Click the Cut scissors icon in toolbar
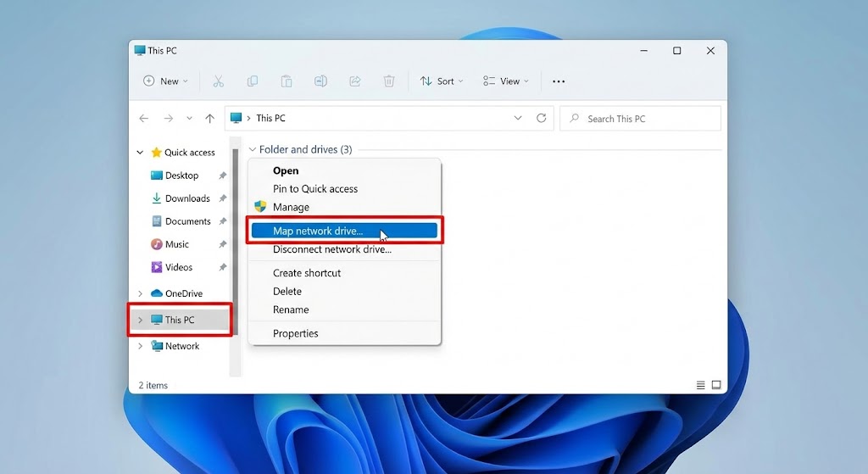Screen dimensions: 868x474 tap(218, 81)
